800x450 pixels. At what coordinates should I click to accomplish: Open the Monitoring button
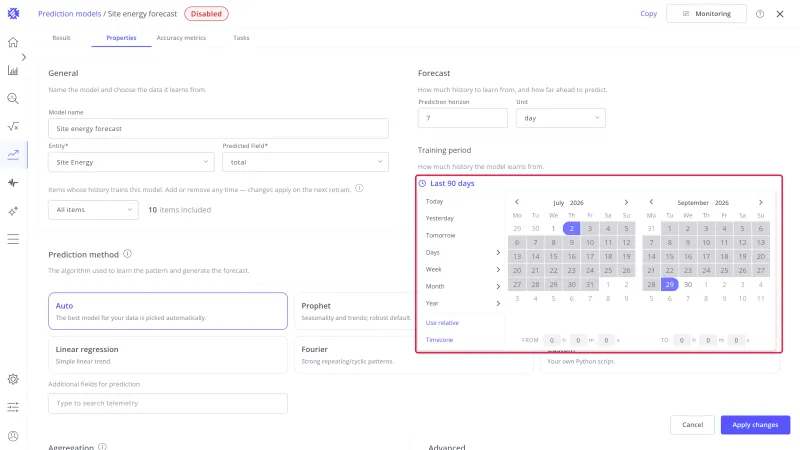pyautogui.click(x=706, y=14)
